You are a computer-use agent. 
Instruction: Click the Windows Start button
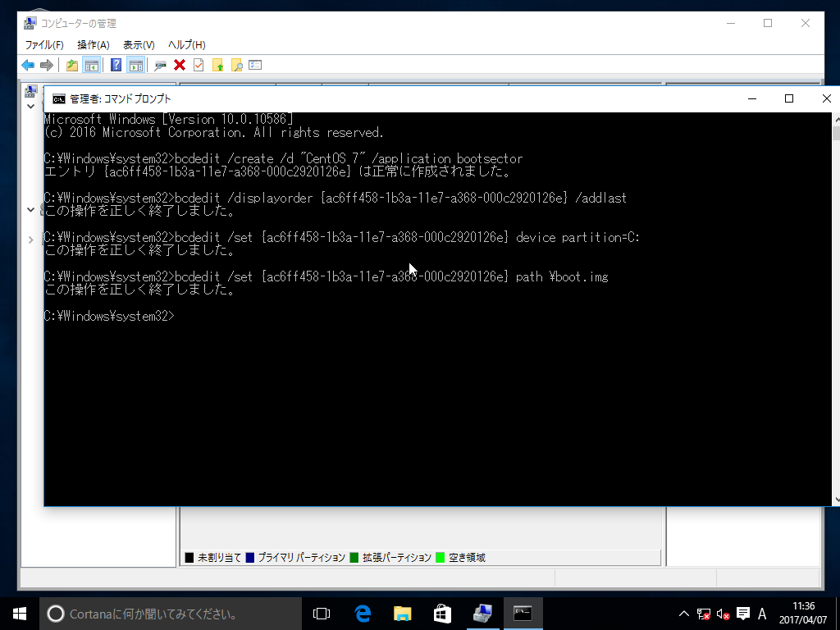tap(20, 614)
